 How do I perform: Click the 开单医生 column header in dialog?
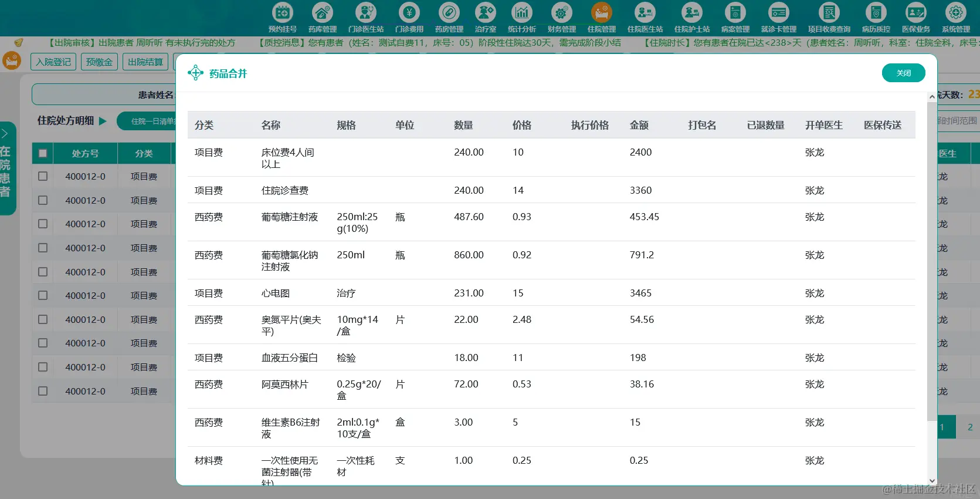pyautogui.click(x=824, y=125)
